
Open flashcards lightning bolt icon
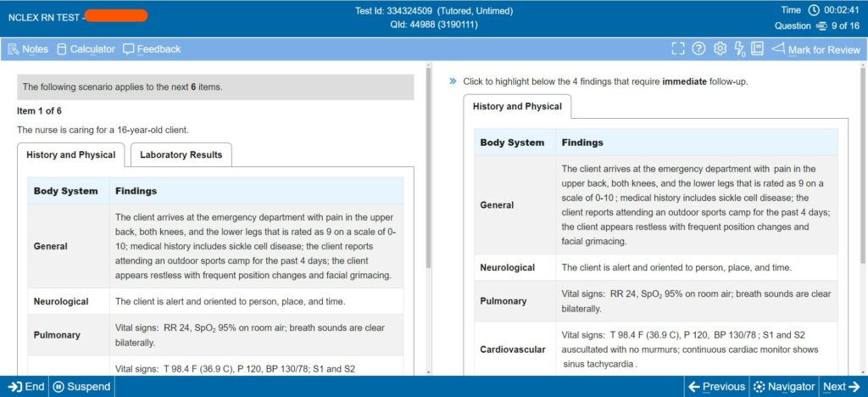pos(739,49)
